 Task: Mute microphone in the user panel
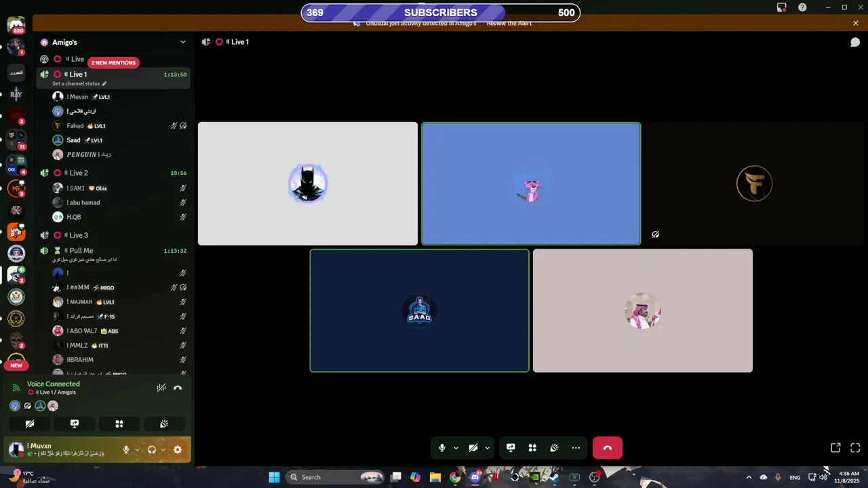[x=126, y=449]
